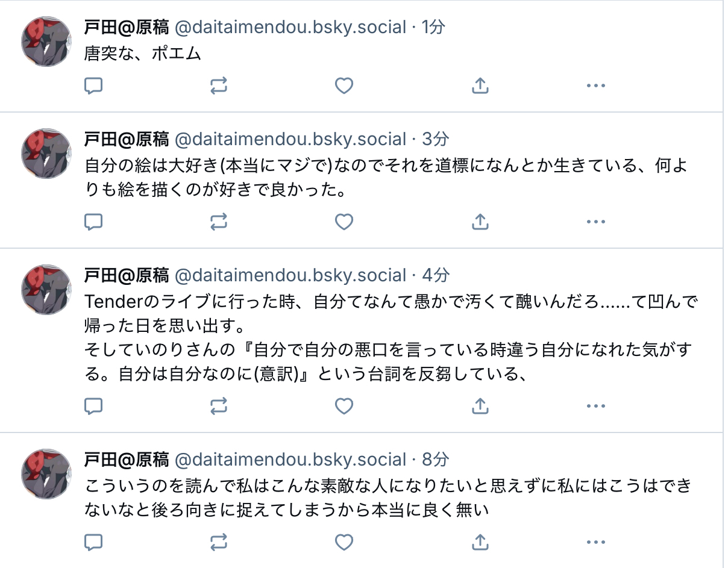728x568 pixels.
Task: Open the avatar on the 3分 post
Action: pos(47,154)
